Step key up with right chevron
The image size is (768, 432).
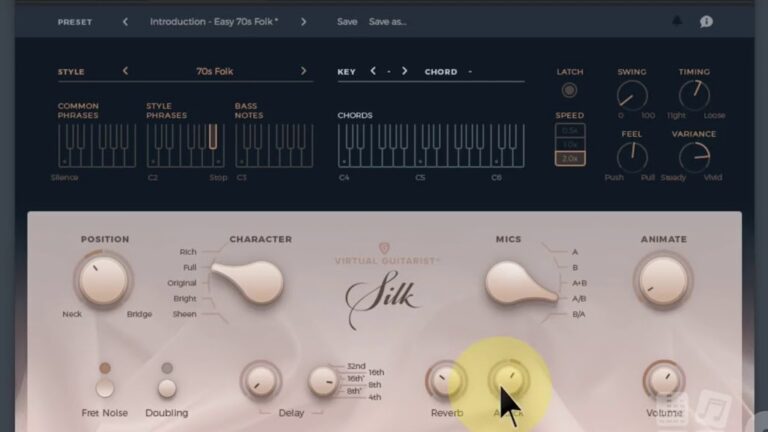point(405,71)
